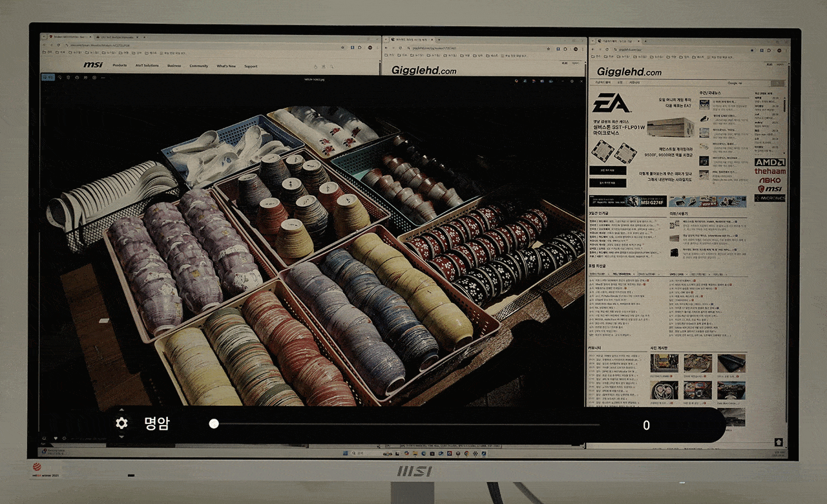Open Community menu on MSI site
This screenshot has width=827, height=504.
[x=199, y=66]
